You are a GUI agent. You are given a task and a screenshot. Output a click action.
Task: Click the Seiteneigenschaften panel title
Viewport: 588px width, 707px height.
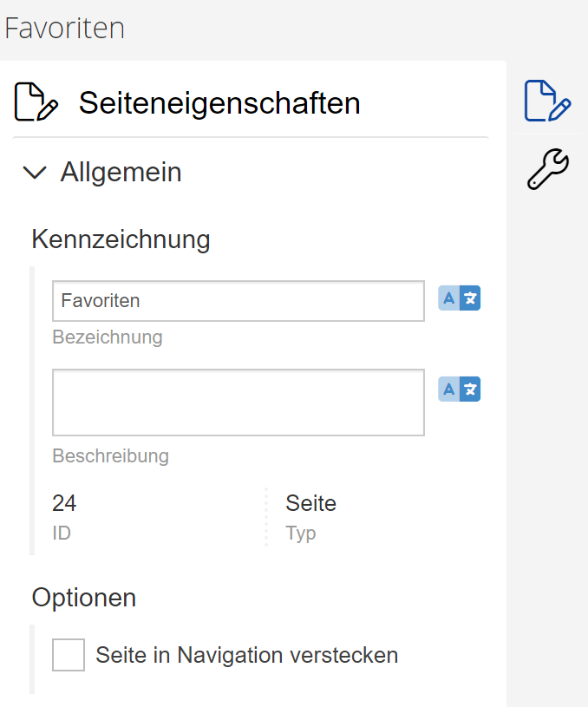pyautogui.click(x=219, y=103)
